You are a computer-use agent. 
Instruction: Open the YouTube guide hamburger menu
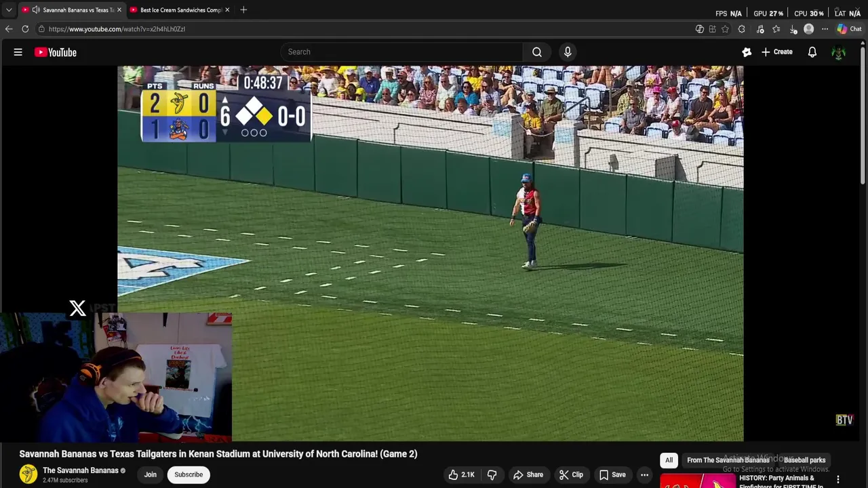(x=18, y=52)
